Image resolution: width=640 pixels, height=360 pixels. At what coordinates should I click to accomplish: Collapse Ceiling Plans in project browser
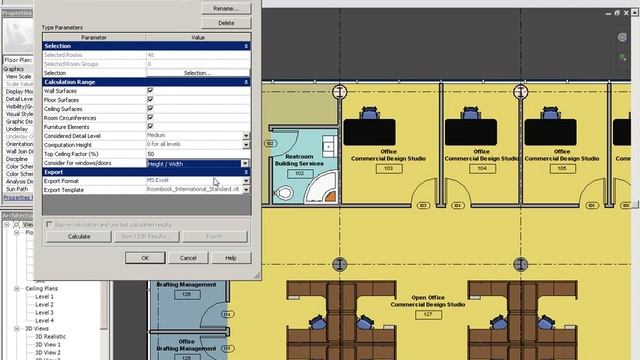17,288
